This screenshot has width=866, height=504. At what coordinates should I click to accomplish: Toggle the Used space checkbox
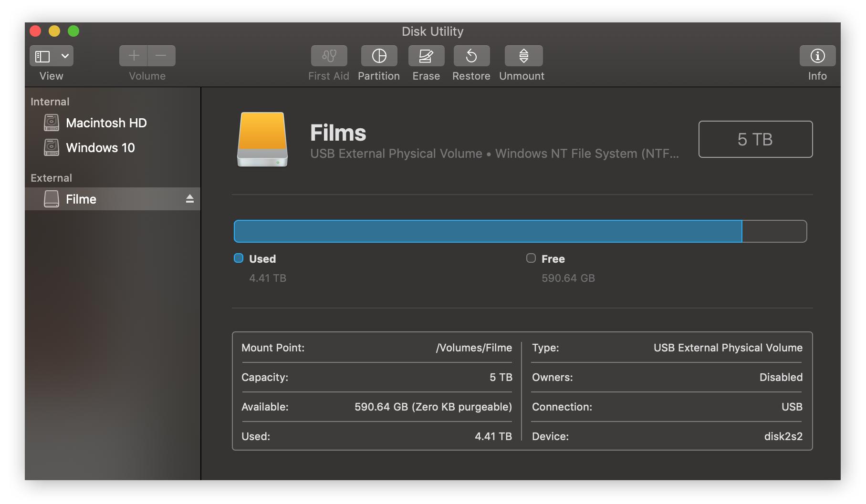click(238, 258)
